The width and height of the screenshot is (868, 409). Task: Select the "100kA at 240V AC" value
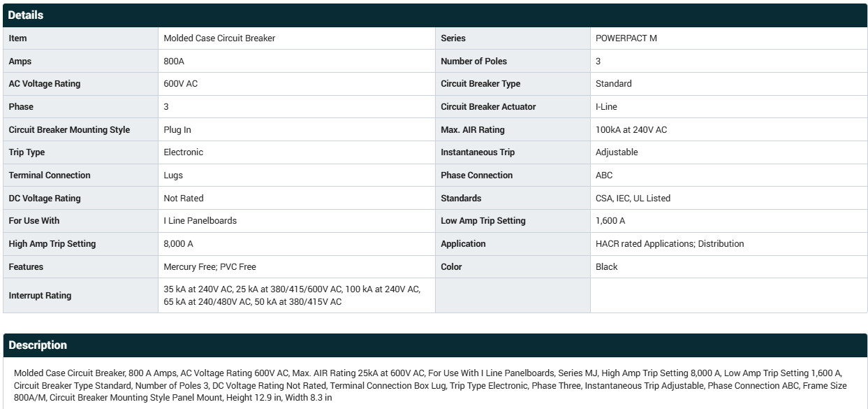pos(631,130)
